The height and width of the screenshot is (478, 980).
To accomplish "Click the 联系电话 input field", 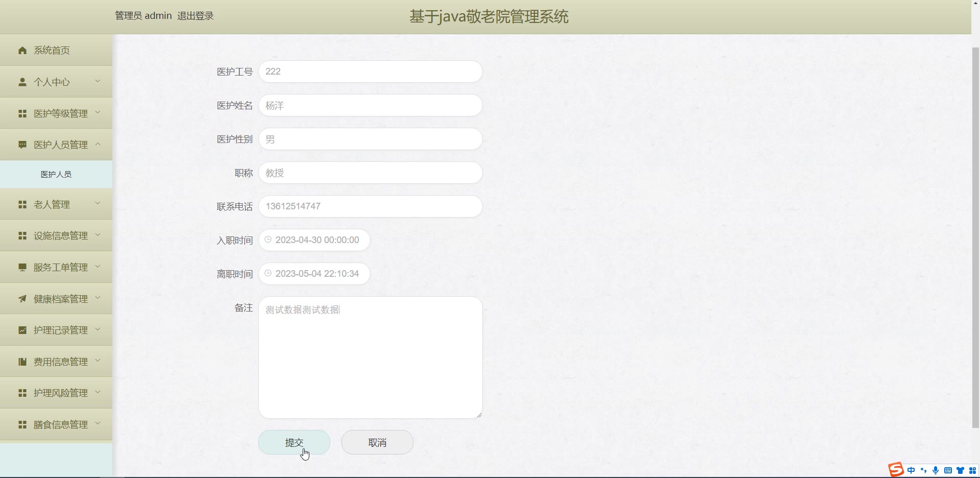I will pos(371,206).
